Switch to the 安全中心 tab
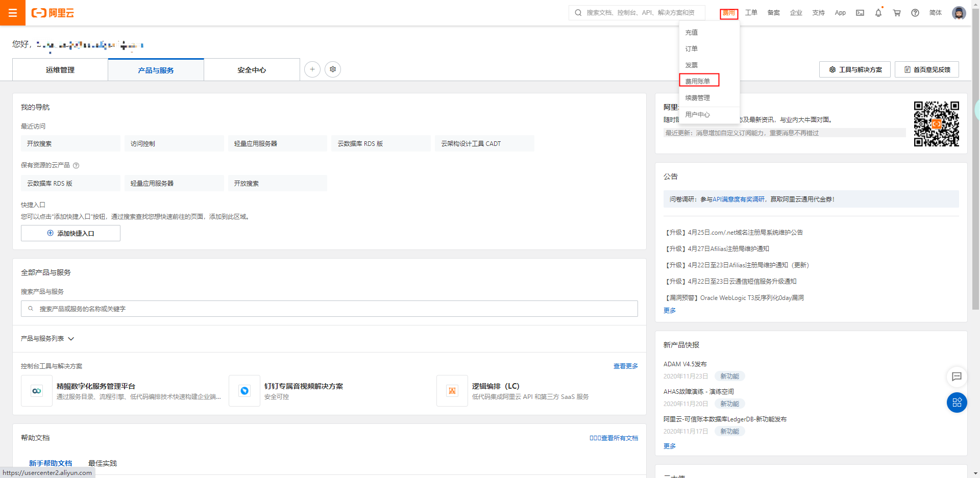Screen dimensions: 980x478 coord(252,70)
